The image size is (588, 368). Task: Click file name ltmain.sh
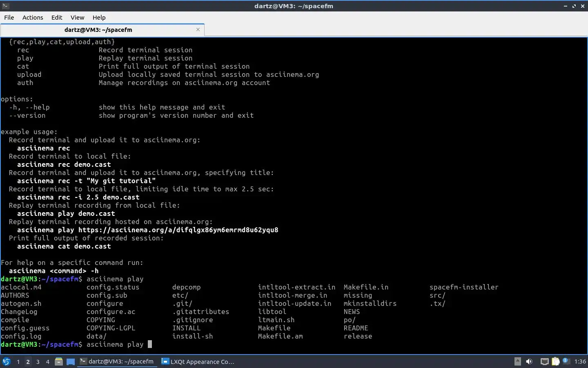276,320
